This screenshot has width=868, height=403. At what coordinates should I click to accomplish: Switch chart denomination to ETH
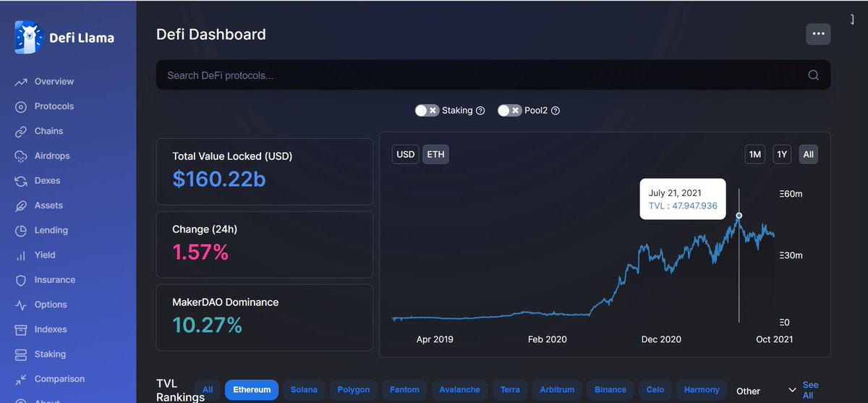(435, 154)
